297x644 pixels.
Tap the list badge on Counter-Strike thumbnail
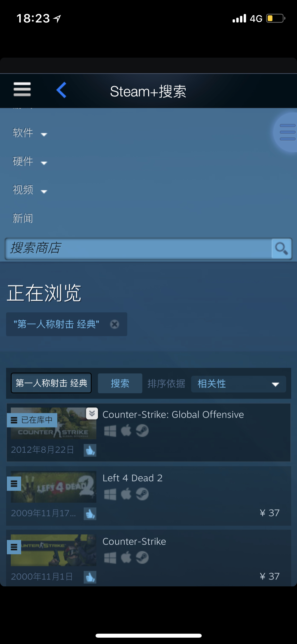coord(14,547)
